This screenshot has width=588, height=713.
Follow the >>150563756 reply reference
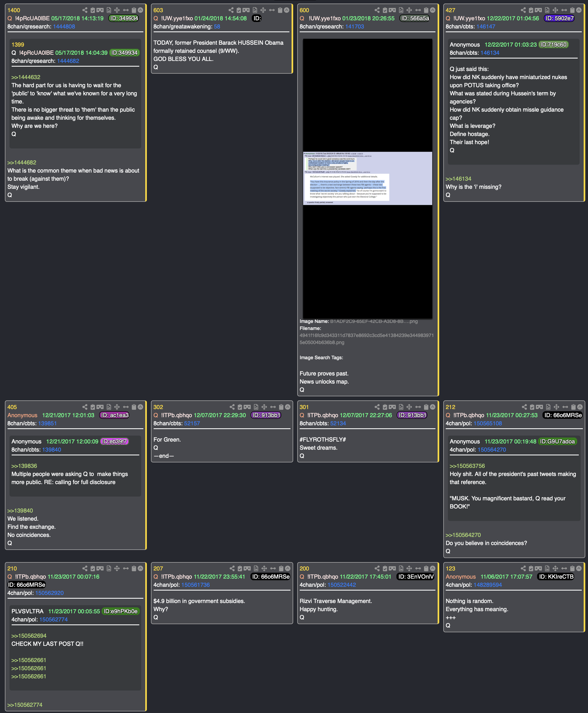pyautogui.click(x=467, y=466)
